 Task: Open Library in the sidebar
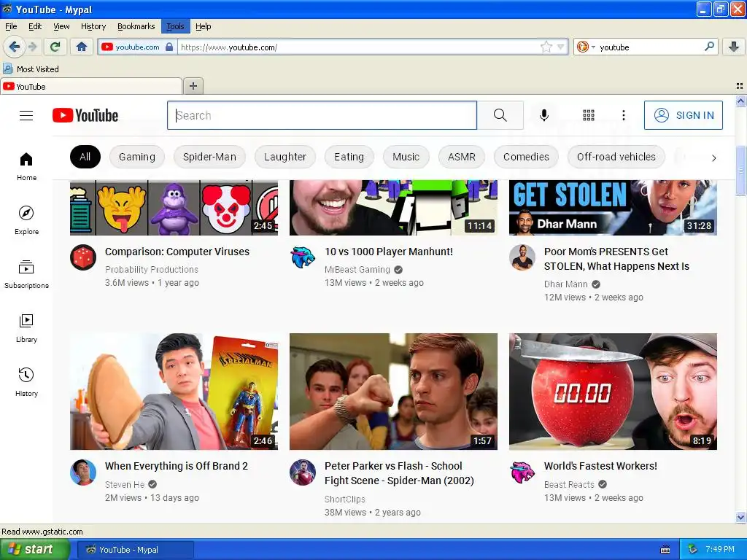(x=26, y=328)
